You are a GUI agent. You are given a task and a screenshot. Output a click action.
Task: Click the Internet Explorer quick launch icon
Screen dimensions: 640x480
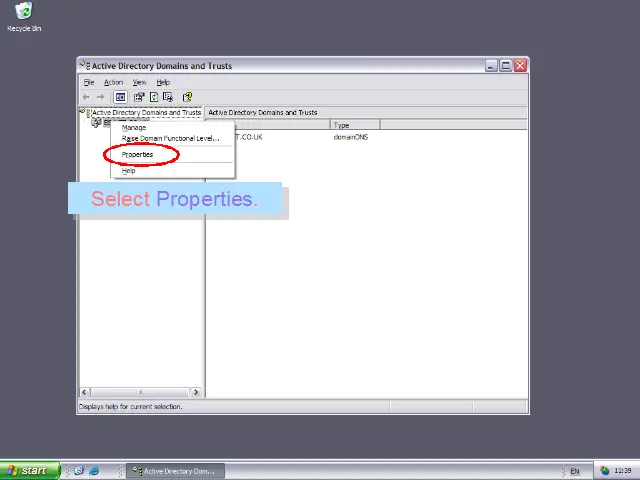pos(94,471)
